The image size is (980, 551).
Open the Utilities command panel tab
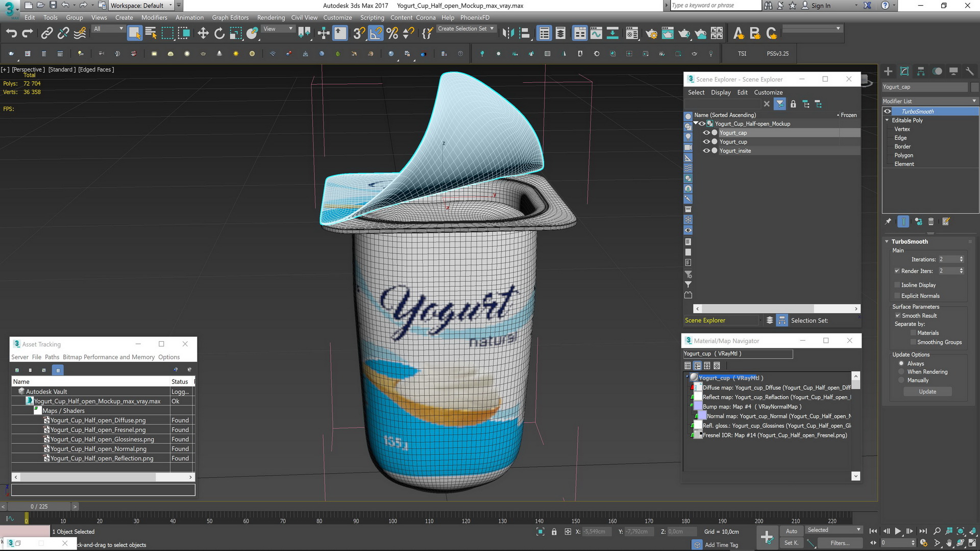click(x=970, y=71)
